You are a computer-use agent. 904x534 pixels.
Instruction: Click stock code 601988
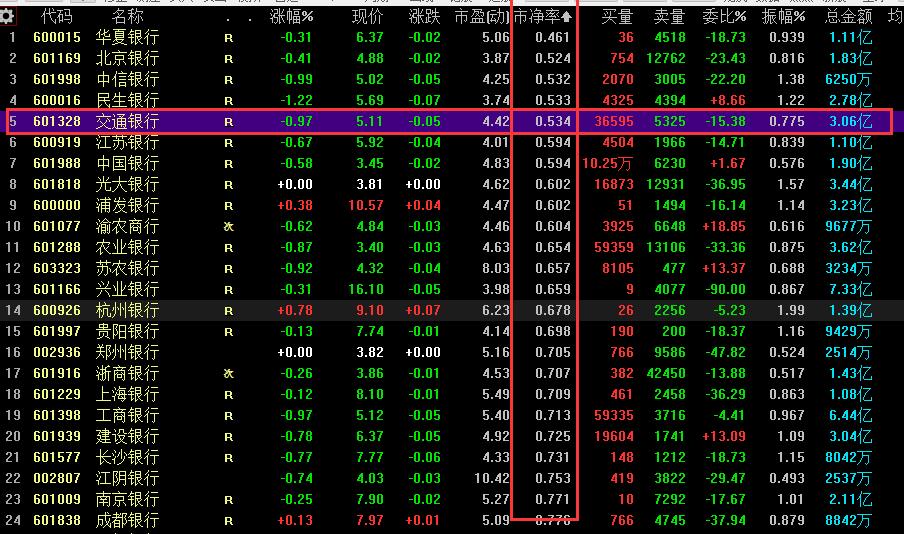pos(57,163)
